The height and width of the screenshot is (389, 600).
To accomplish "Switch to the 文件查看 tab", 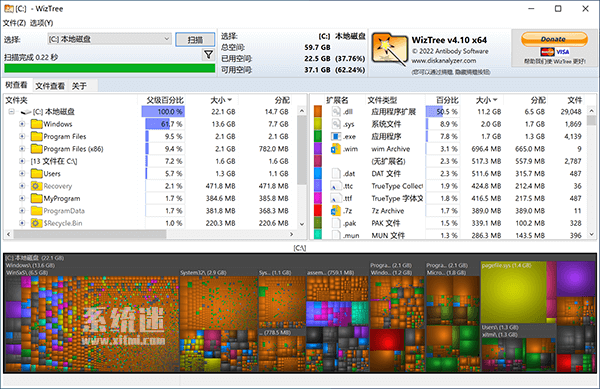I will pyautogui.click(x=50, y=86).
